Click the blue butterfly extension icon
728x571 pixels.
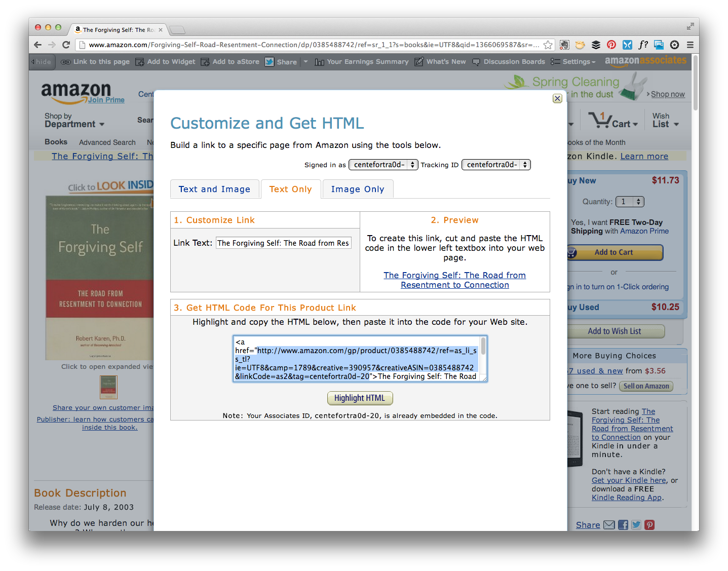coord(627,45)
